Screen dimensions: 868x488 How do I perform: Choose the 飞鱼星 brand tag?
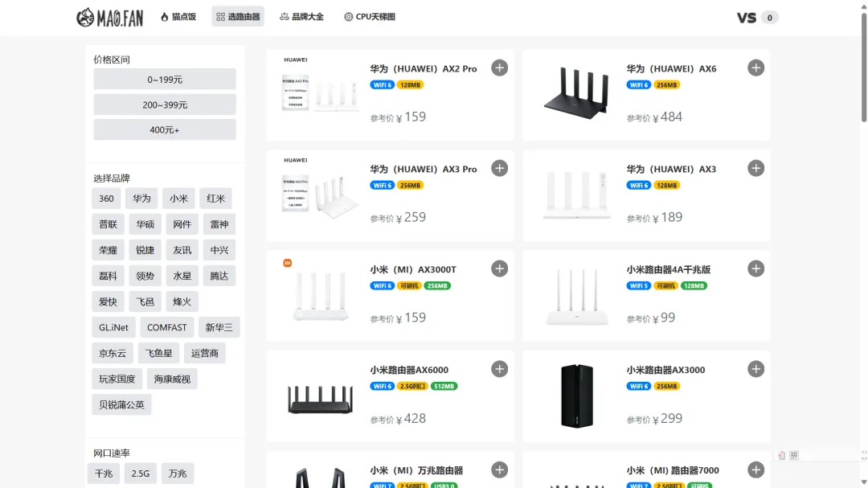tap(158, 353)
